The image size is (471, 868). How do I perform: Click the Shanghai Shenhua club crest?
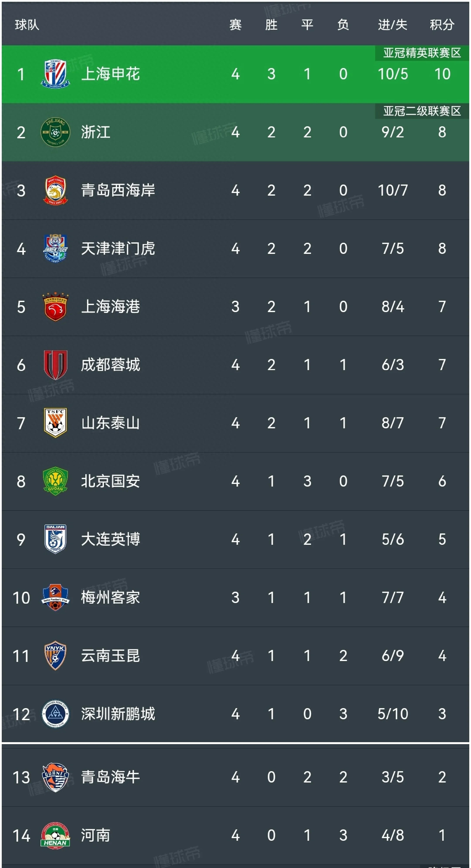55,74
